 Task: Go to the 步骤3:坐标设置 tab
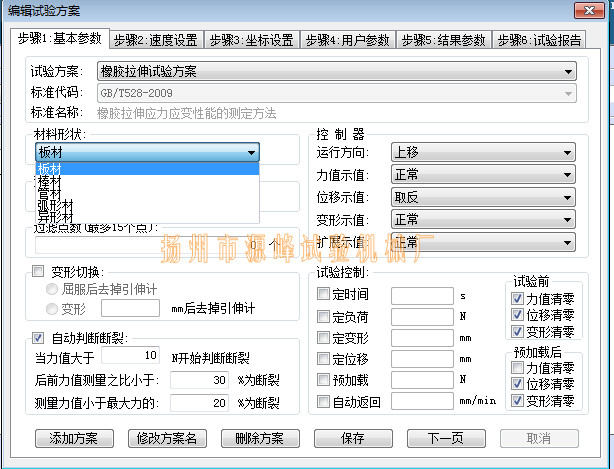point(251,40)
